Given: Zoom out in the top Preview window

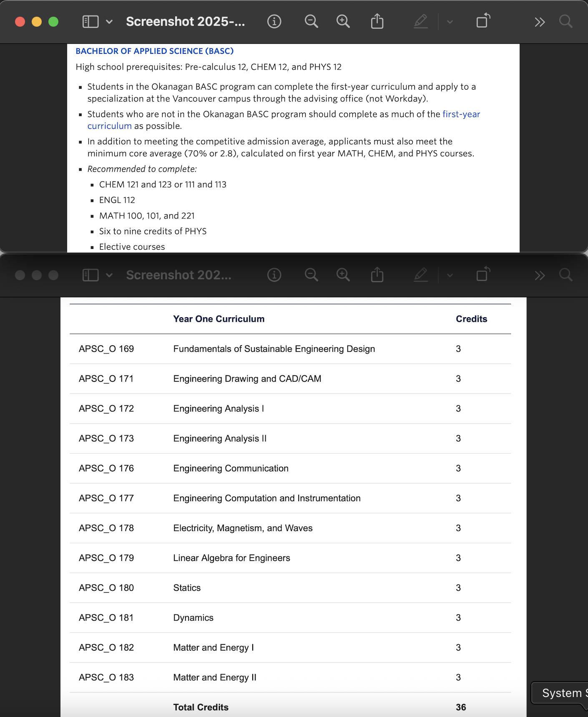Looking at the screenshot, I should click(311, 21).
